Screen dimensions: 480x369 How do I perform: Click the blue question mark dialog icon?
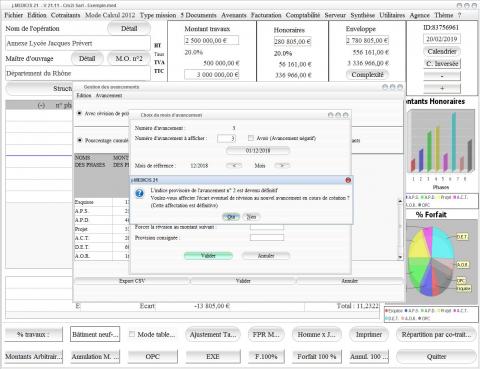point(139,193)
